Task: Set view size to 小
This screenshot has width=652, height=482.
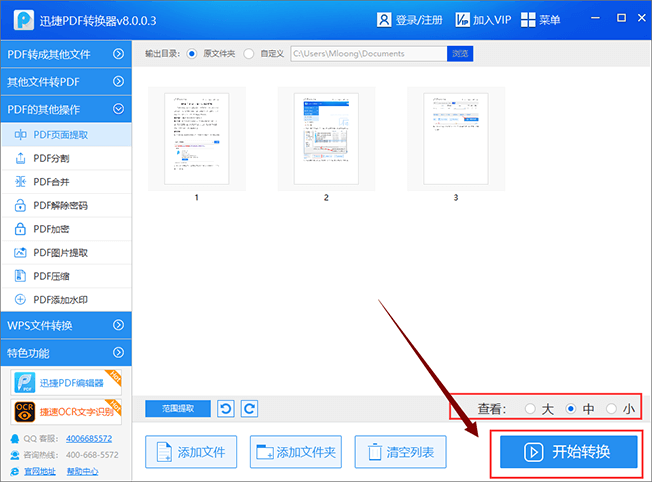Action: [611, 409]
